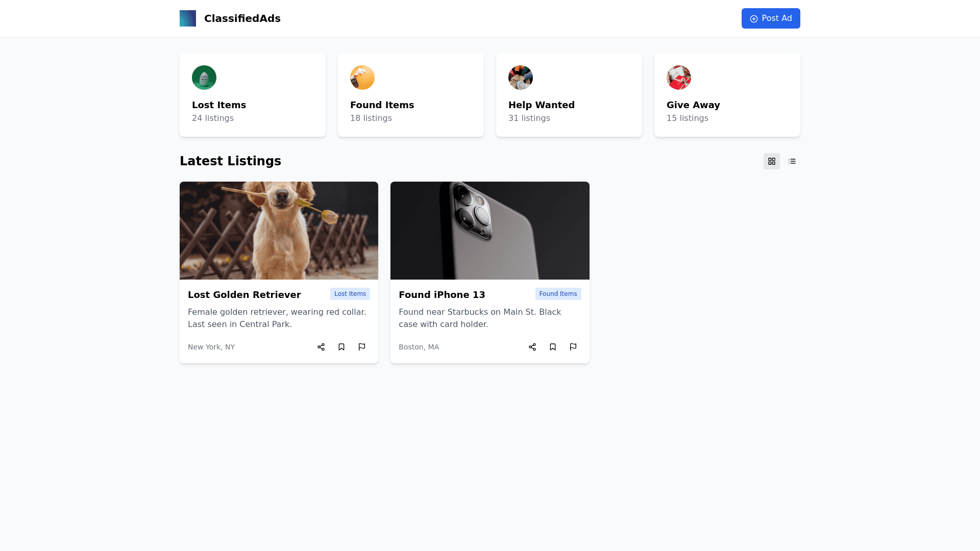Flag the Lost Golden Retriever listing
This screenshot has height=551, width=980.
tap(362, 347)
